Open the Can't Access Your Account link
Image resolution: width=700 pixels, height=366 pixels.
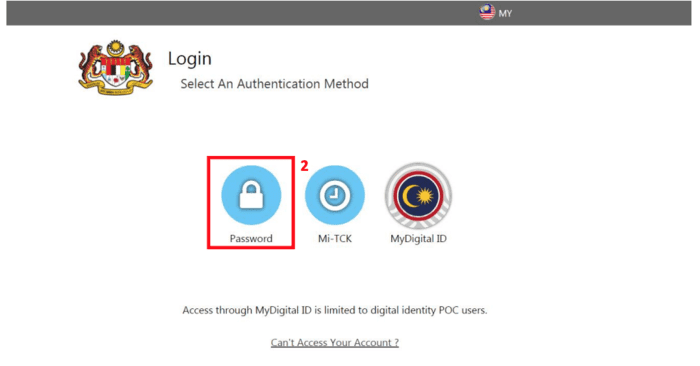tap(334, 342)
